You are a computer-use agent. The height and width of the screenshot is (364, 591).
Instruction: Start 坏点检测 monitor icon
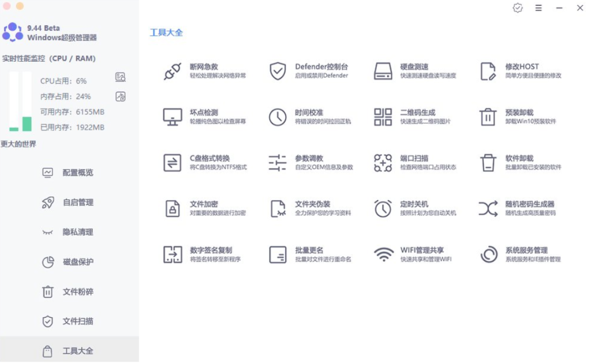point(172,117)
